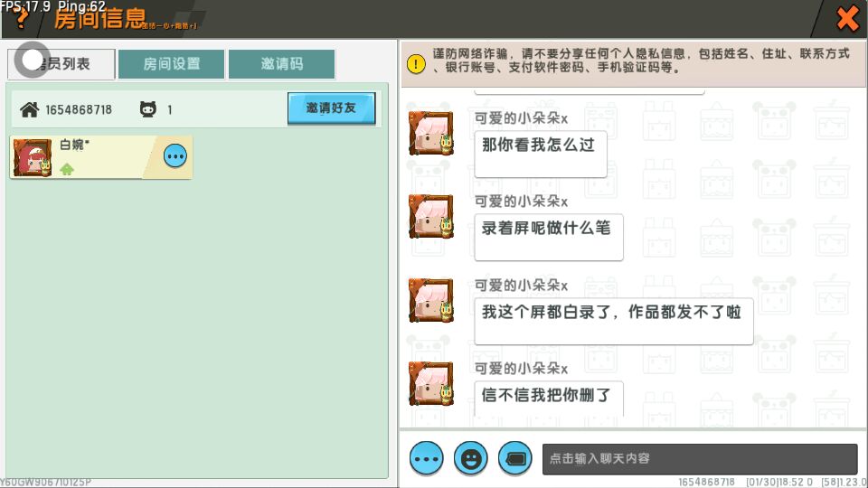Click the three-dots chat options button
Viewport: 868px width, 488px height.
tap(426, 459)
